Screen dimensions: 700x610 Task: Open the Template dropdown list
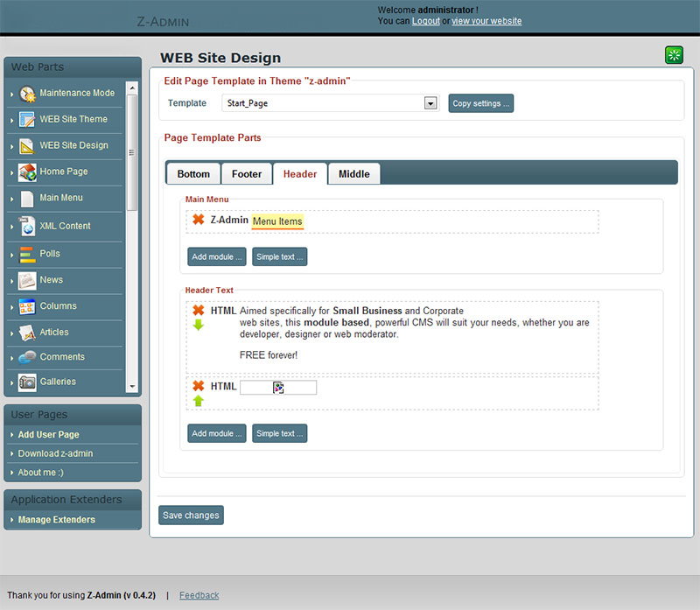coord(430,103)
